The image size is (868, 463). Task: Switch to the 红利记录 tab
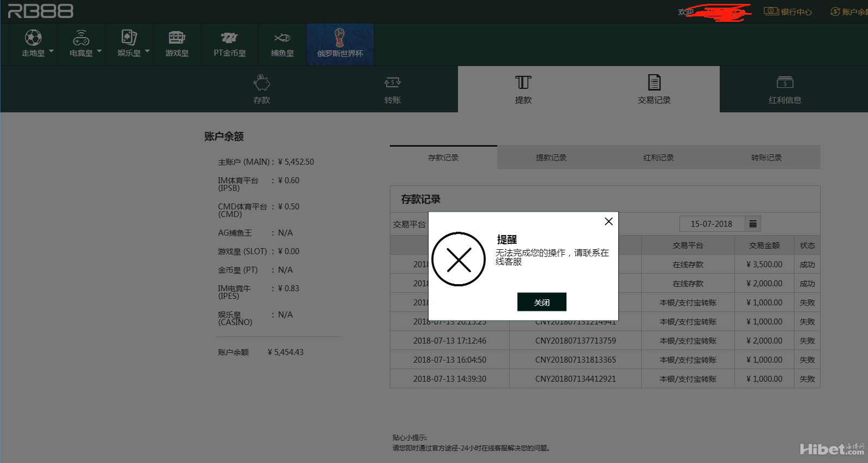[658, 158]
